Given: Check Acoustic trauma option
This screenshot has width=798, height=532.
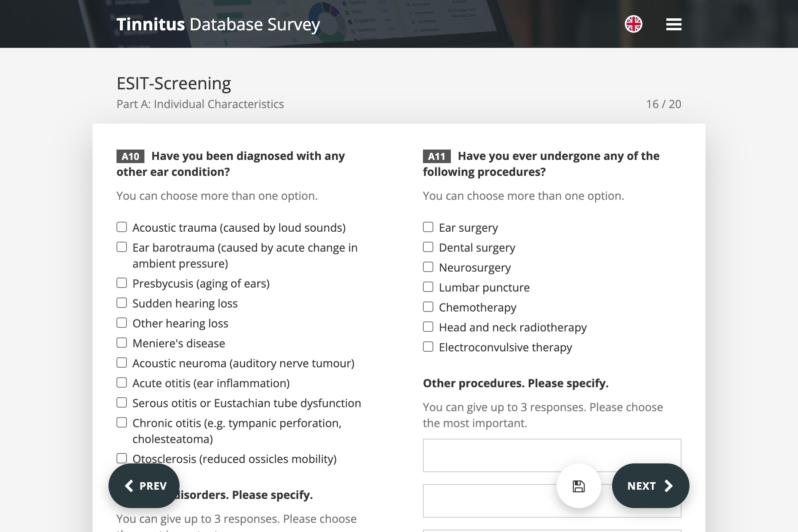Looking at the screenshot, I should 122,227.
